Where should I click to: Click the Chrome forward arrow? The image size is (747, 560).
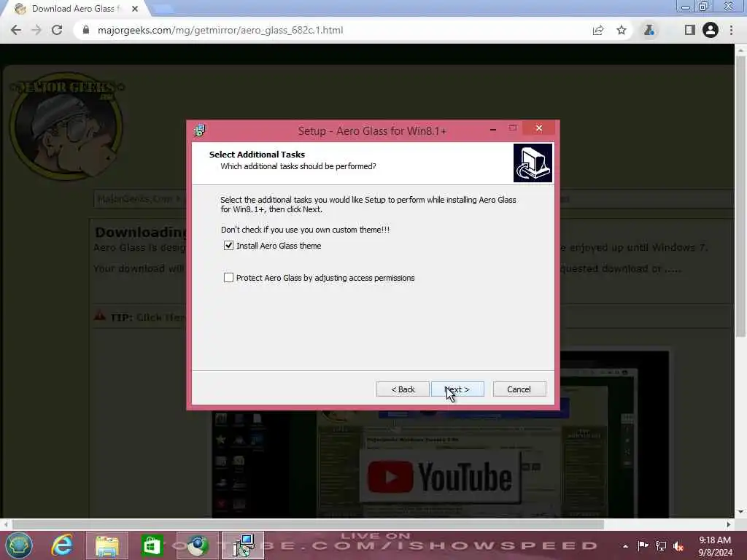click(x=36, y=30)
